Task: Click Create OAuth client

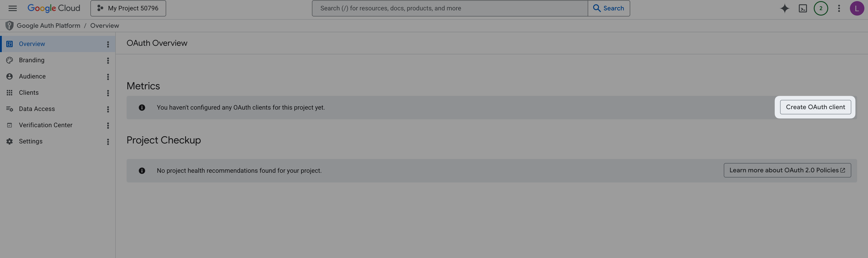Action: click(x=815, y=107)
